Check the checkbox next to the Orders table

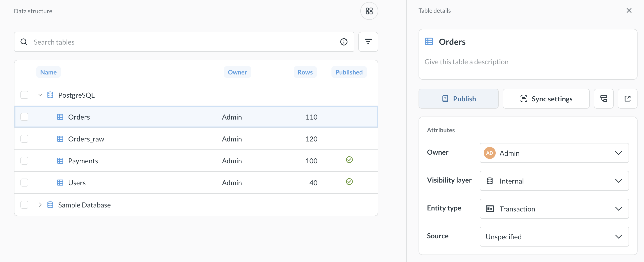pyautogui.click(x=24, y=117)
